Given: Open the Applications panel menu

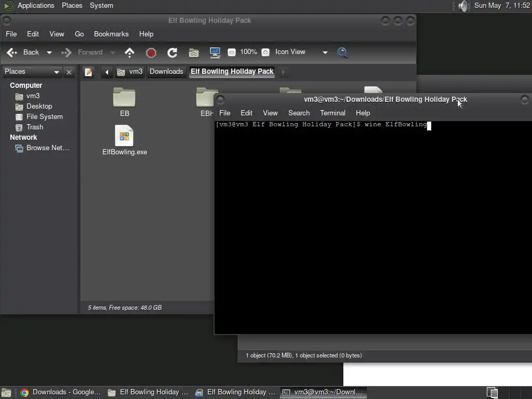Looking at the screenshot, I should pyautogui.click(x=36, y=5).
